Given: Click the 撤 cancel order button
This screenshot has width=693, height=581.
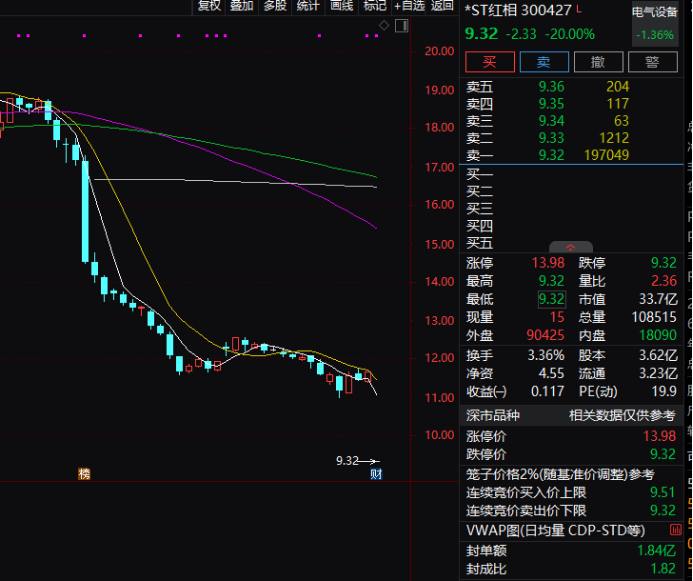Looking at the screenshot, I should click(x=598, y=62).
